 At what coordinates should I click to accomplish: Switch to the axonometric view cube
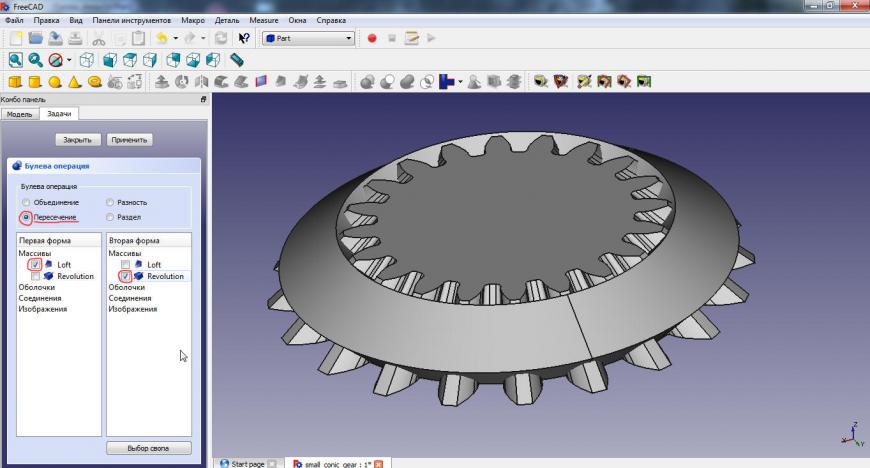pyautogui.click(x=87, y=60)
